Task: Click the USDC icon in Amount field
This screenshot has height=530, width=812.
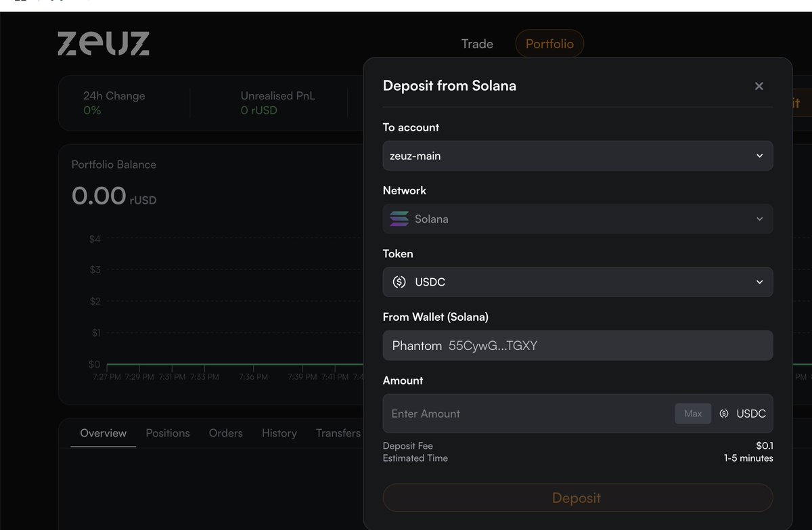Action: [724, 414]
